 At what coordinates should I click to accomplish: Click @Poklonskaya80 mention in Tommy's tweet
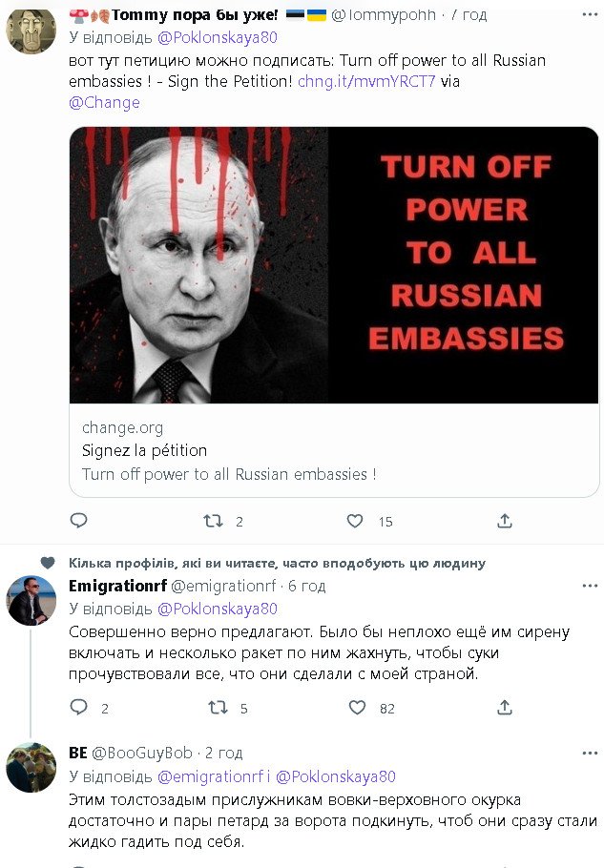click(217, 38)
